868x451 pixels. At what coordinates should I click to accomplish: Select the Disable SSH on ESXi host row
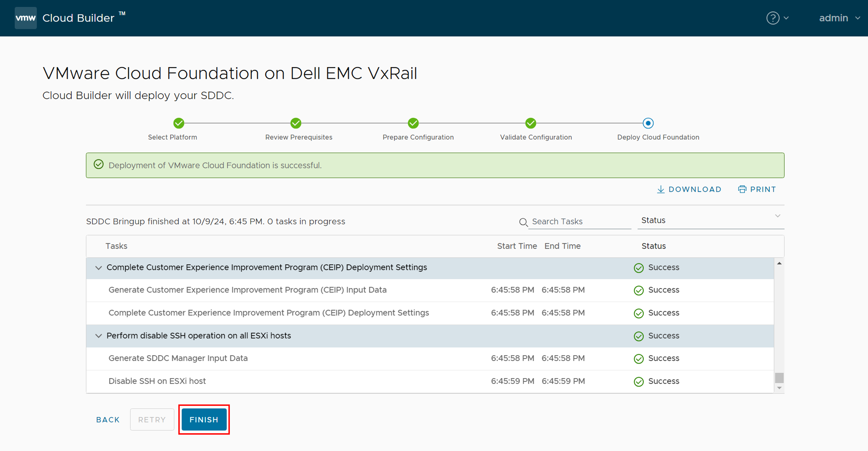(430, 381)
